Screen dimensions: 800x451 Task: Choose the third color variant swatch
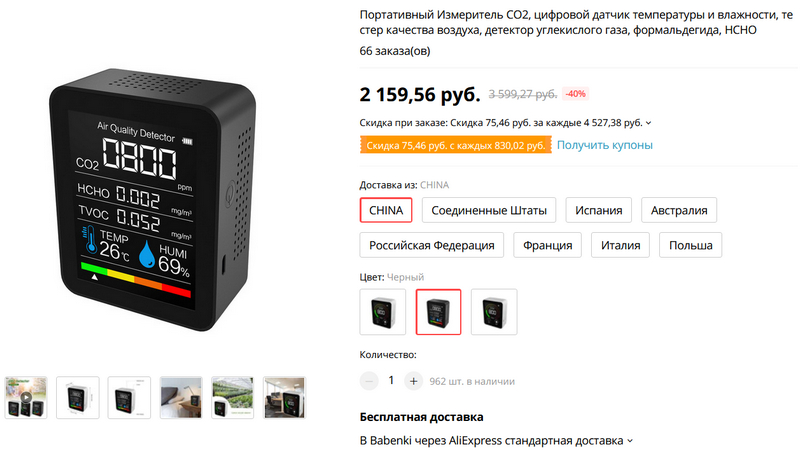click(494, 312)
